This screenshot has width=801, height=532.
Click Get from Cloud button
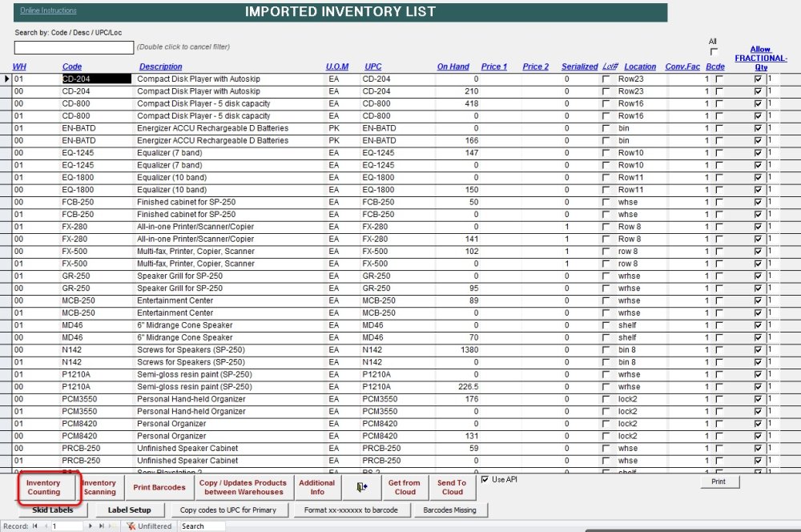coord(404,487)
